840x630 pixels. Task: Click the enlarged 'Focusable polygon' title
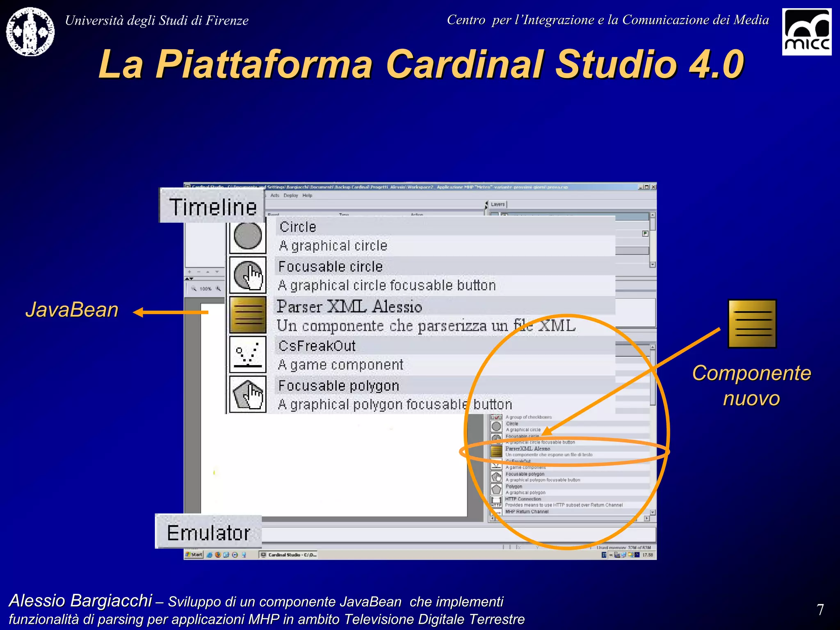click(338, 386)
